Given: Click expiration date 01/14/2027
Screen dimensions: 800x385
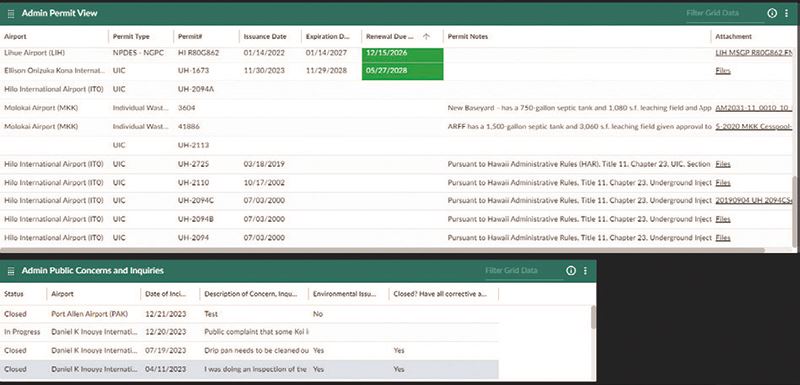Looking at the screenshot, I should pos(326,53).
